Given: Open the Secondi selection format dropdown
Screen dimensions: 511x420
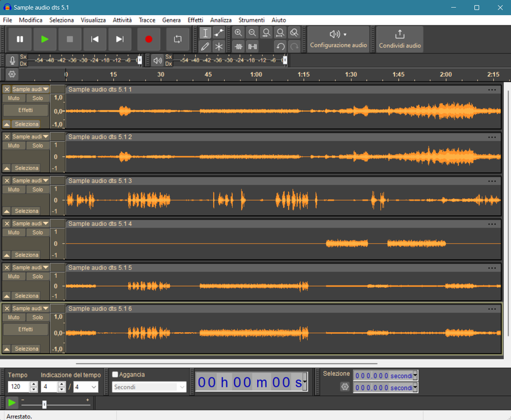Looking at the screenshot, I should point(149,386).
